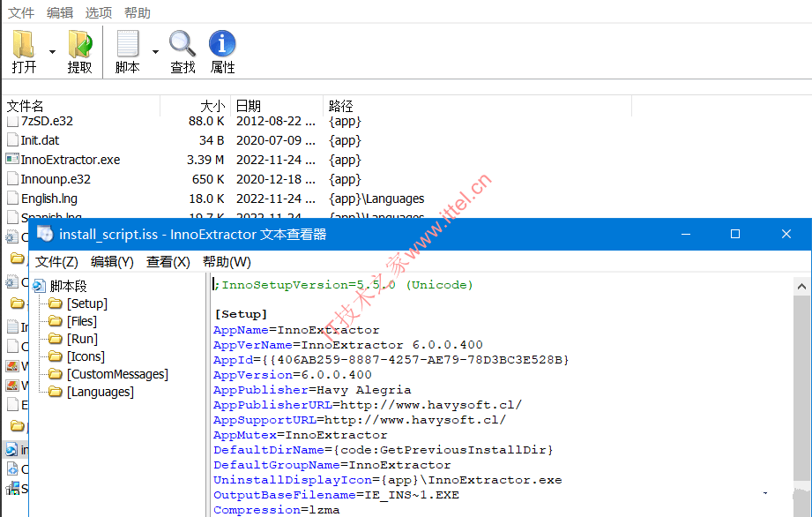Select the [Run] section in tree
812x517 pixels.
[x=82, y=339]
